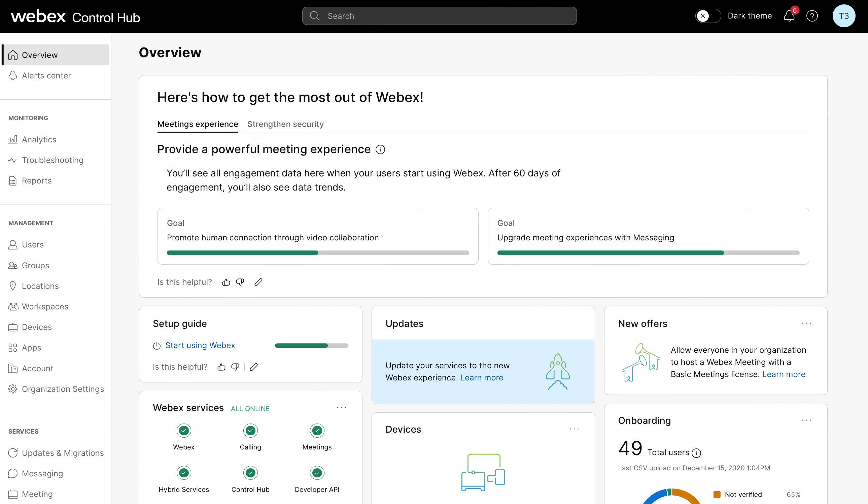The width and height of the screenshot is (868, 504).
Task: Click the notifications bell icon
Action: [x=789, y=16]
